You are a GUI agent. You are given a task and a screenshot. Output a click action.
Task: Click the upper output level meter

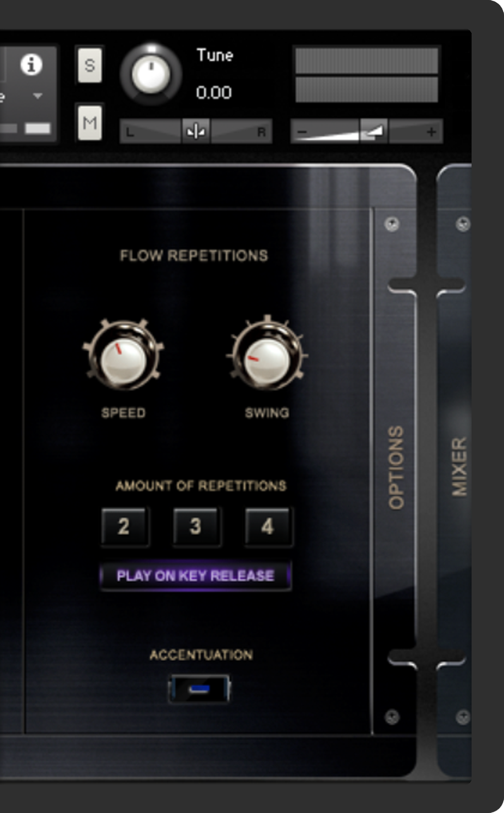point(366,61)
